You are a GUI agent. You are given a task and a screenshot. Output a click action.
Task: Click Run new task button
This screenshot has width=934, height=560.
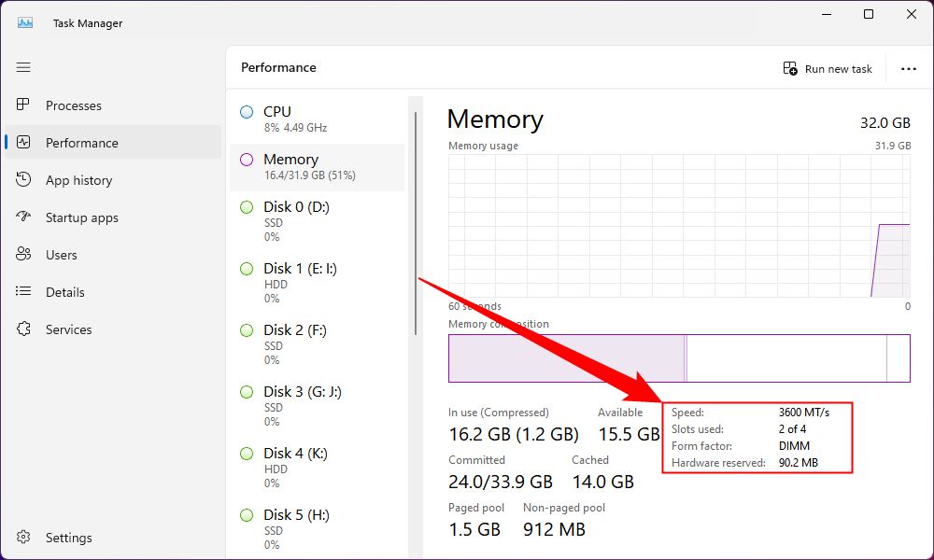[x=828, y=68]
